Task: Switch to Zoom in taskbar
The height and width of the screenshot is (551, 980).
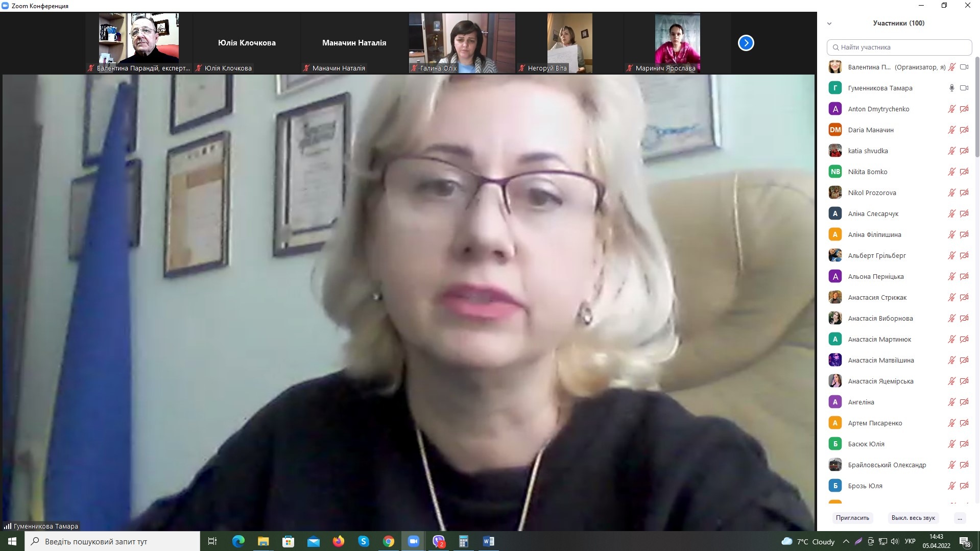Action: [413, 541]
